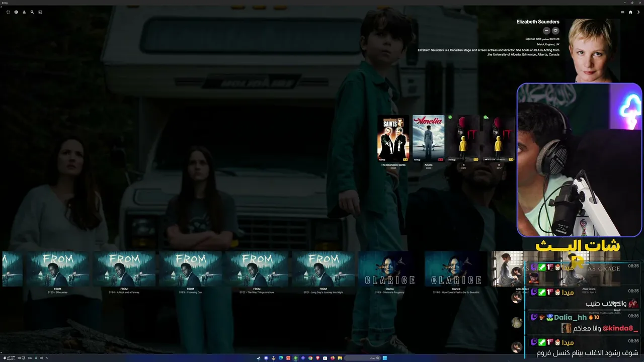The height and width of the screenshot is (362, 644).
Task: Open the user profile icon
Action: (x=24, y=12)
